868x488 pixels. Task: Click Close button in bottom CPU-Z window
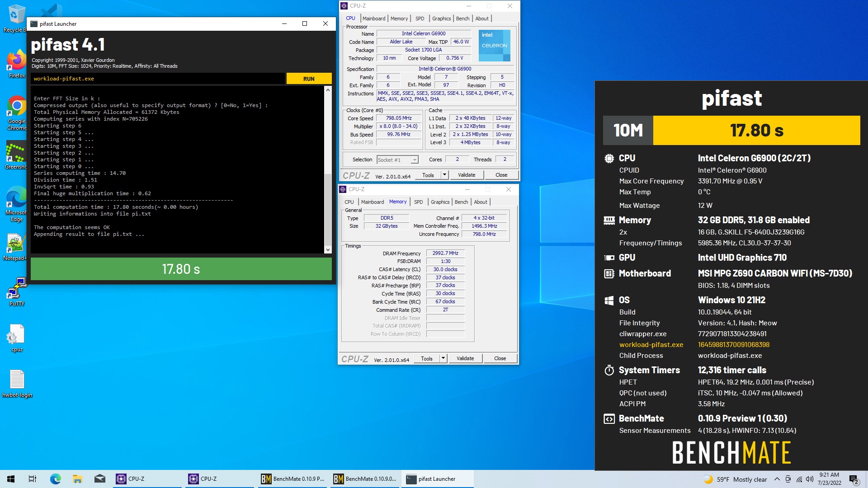[x=500, y=358]
